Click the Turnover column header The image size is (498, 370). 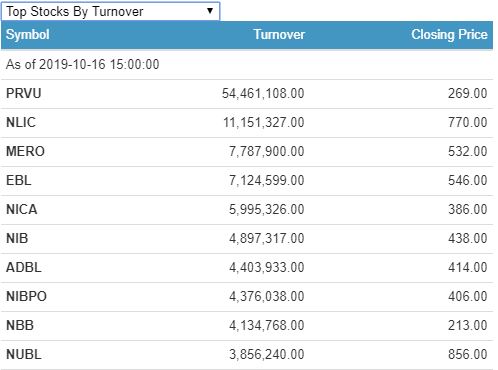[x=279, y=34]
